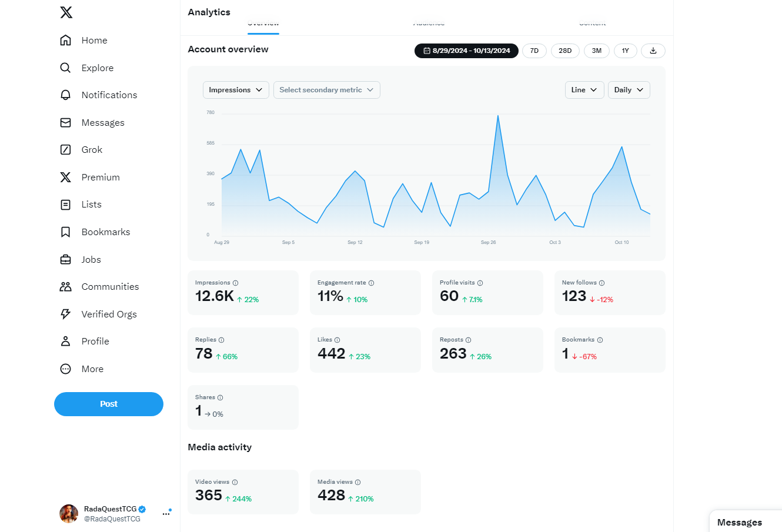Open the More circle icon

(x=66, y=369)
